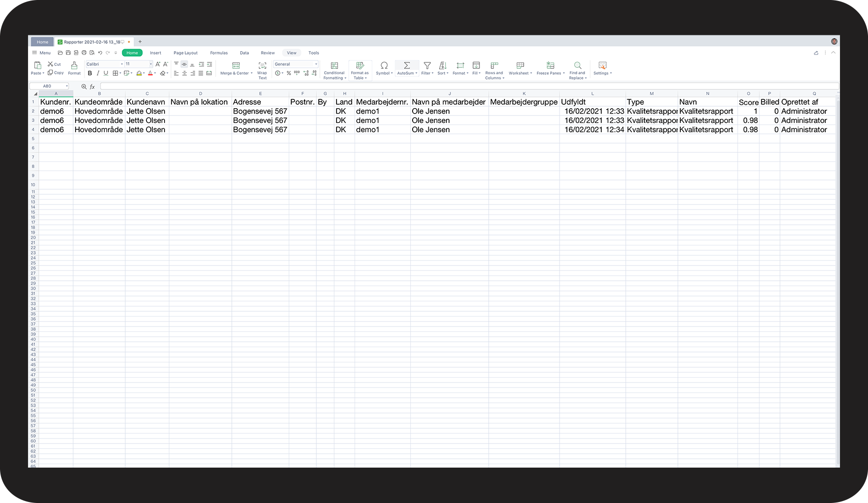
Task: Open Freeze Panes tool
Action: point(550,65)
